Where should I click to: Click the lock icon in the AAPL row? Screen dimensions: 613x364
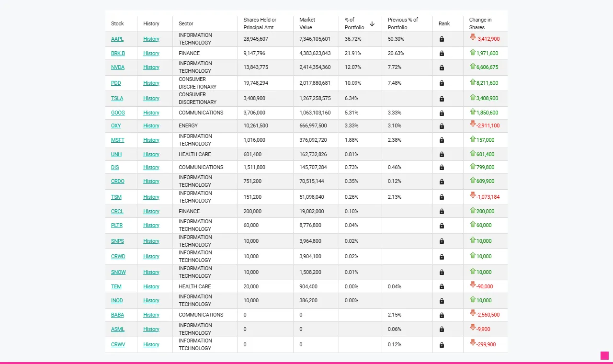click(442, 39)
